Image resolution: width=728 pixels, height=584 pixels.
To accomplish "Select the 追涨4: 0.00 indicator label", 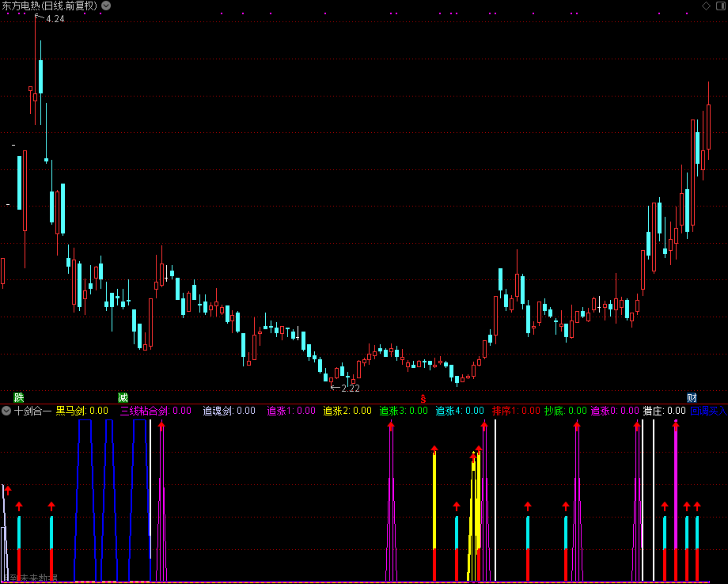I will coord(460,411).
